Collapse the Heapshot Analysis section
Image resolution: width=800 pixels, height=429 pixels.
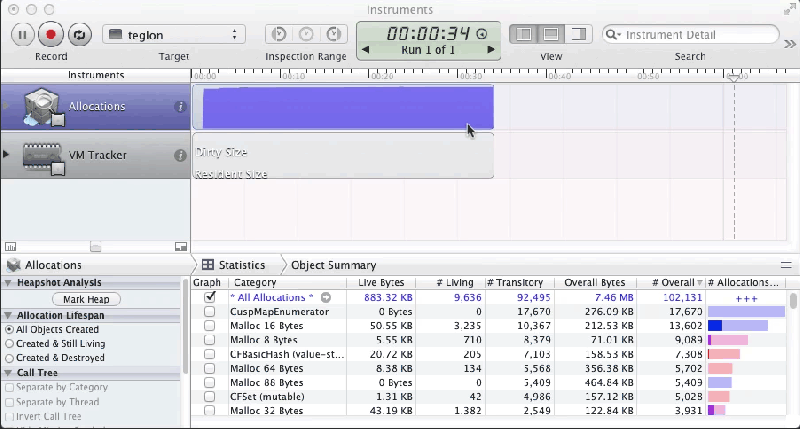click(8, 283)
